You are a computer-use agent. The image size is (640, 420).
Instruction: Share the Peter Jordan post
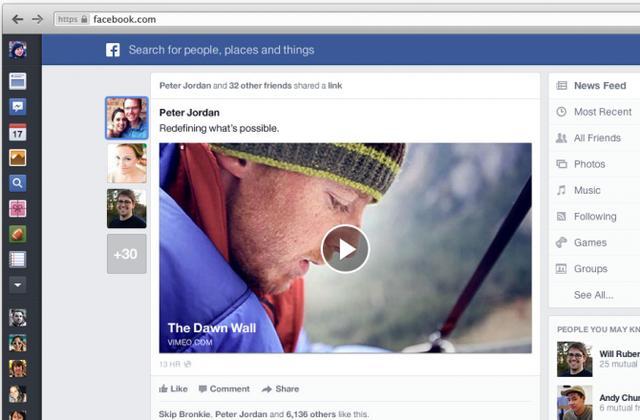[281, 389]
